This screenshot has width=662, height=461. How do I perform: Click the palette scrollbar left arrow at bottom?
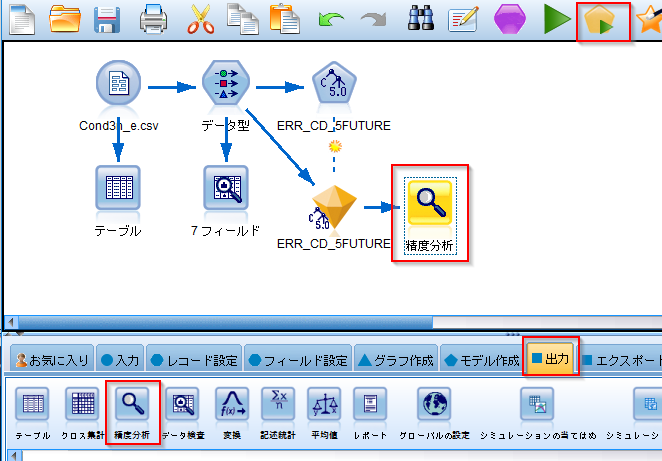15,456
